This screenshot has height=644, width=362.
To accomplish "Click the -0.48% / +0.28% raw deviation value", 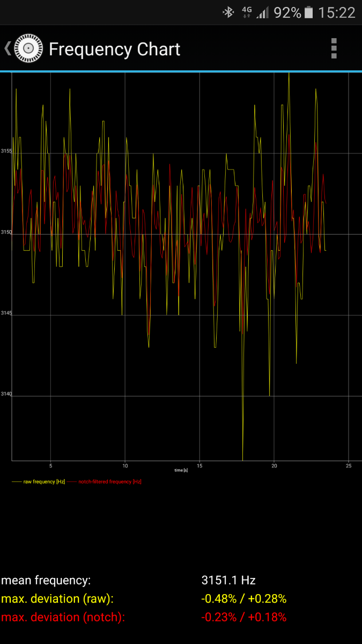I will coord(243,598).
